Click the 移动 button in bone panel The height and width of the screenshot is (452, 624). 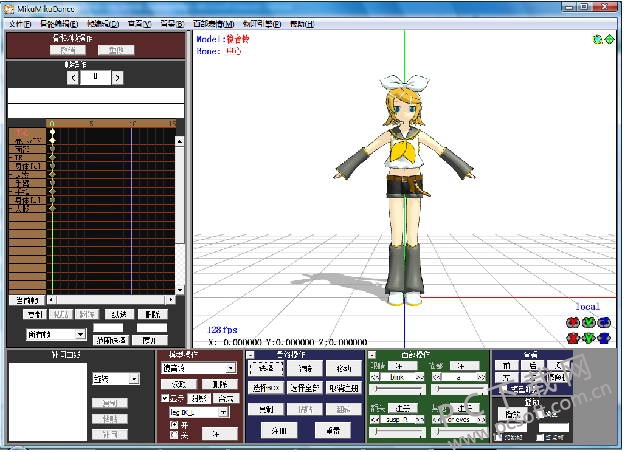(x=343, y=368)
